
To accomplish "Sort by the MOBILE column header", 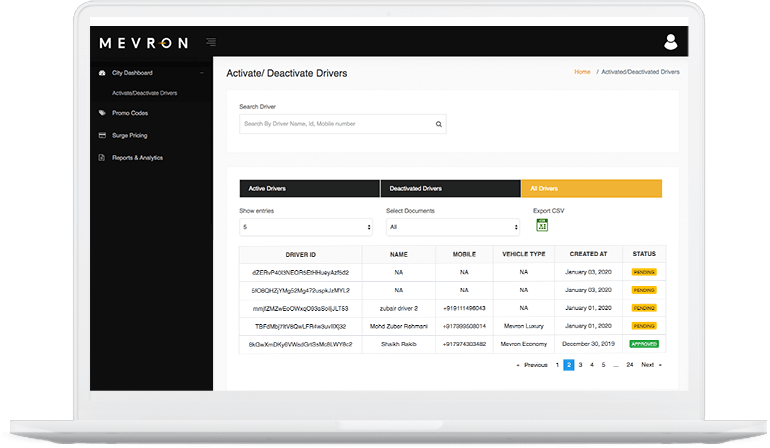I will click(x=464, y=254).
